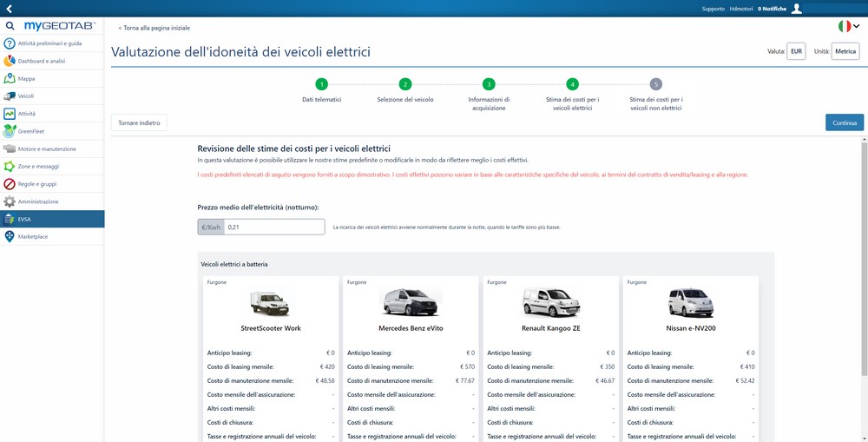Open the Metrica units selector
Viewport: 868px width, 442px height.
[845, 51]
